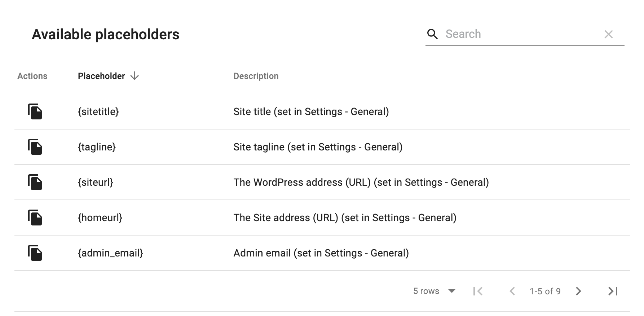Select the {sitetitle} placeholder text
This screenshot has height=316, width=644.
[x=98, y=111]
